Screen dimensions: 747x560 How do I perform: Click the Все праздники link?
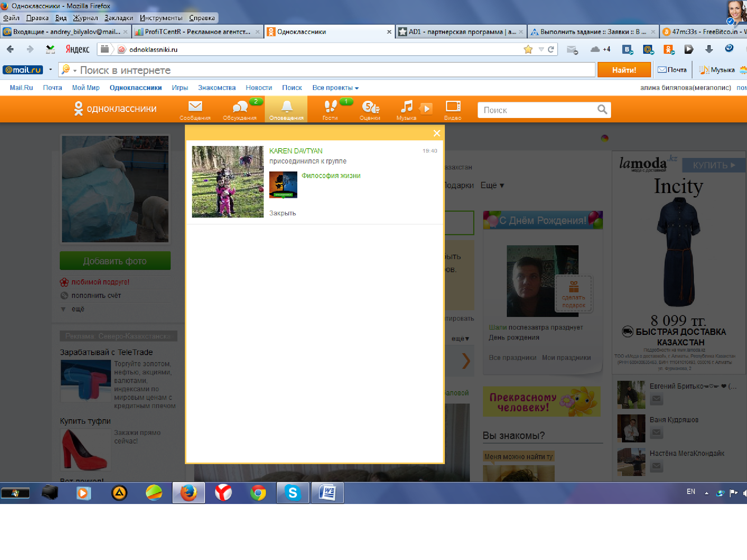[512, 357]
